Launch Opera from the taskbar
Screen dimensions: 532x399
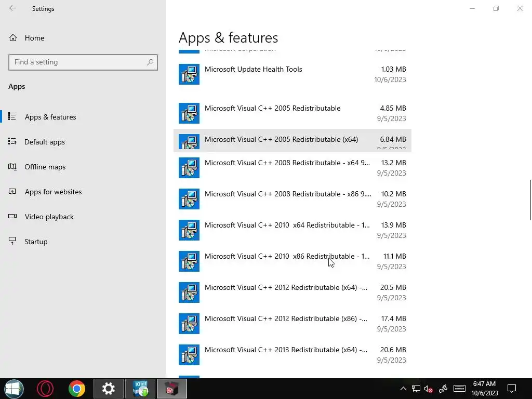coord(45,389)
